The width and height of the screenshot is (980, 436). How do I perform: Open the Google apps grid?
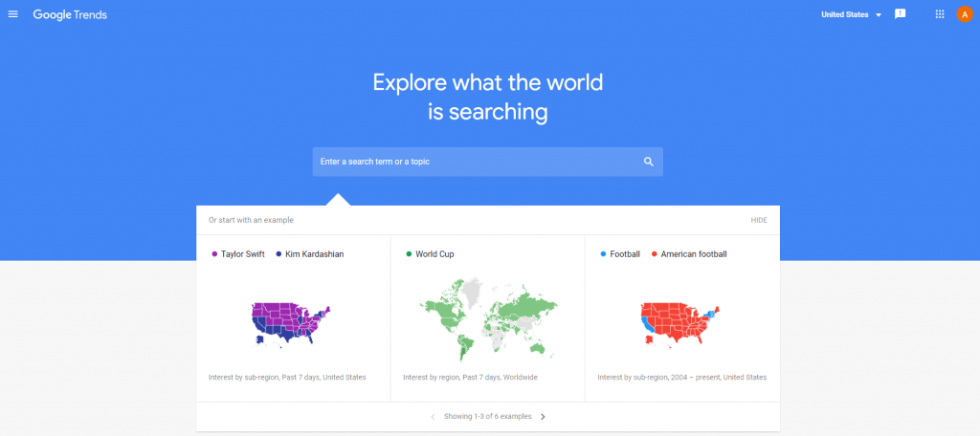[x=940, y=14]
